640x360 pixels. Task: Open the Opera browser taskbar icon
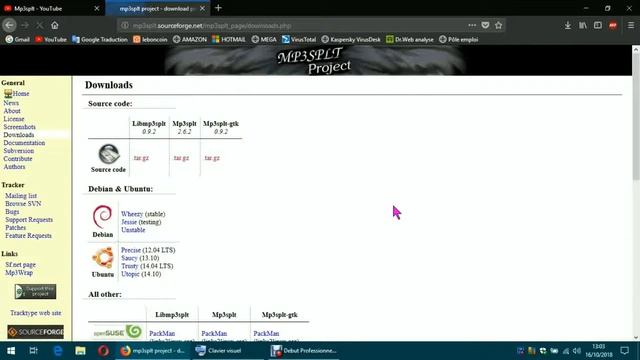coord(103,351)
